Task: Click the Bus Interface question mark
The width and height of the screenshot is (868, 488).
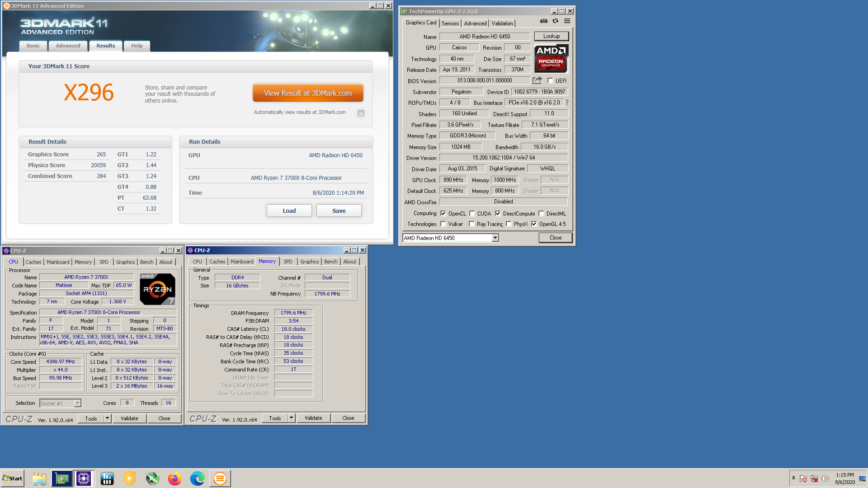Action: 567,103
